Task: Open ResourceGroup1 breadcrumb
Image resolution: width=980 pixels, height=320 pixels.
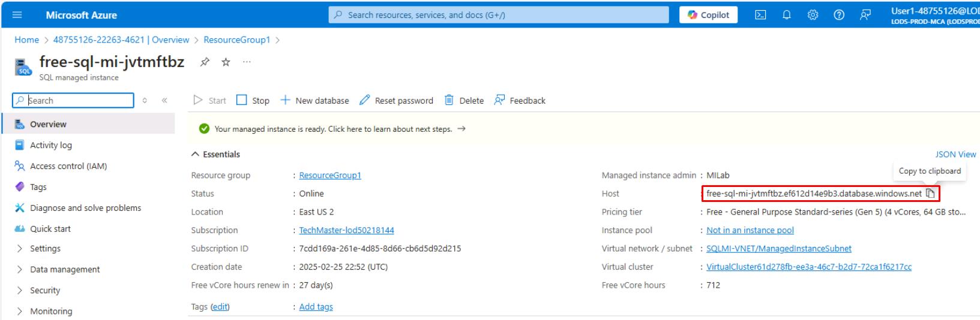Action: 237,40
